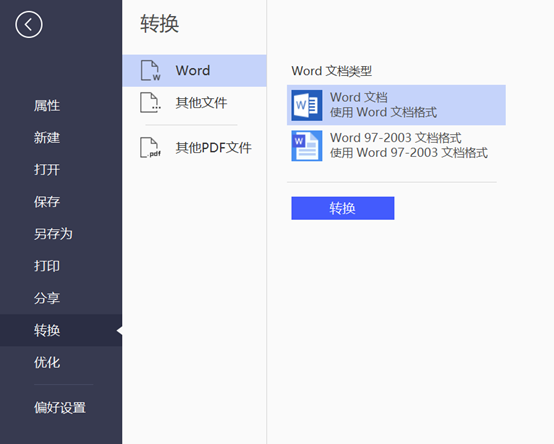This screenshot has width=554, height=444.
Task: Click the Word 97-2003 format icon
Action: coord(307,146)
